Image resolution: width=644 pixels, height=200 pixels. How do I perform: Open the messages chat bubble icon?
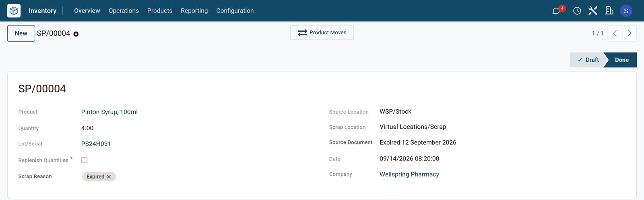coord(556,11)
